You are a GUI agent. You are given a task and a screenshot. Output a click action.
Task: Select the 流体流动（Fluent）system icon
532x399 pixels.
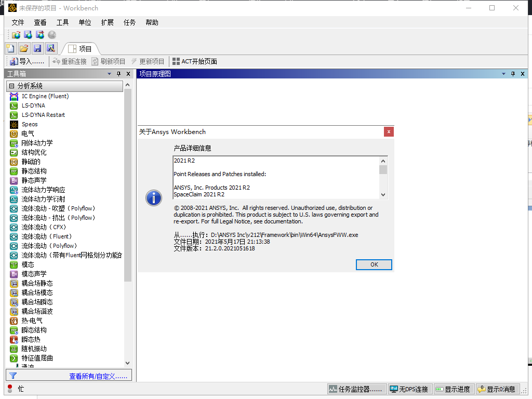pos(14,236)
